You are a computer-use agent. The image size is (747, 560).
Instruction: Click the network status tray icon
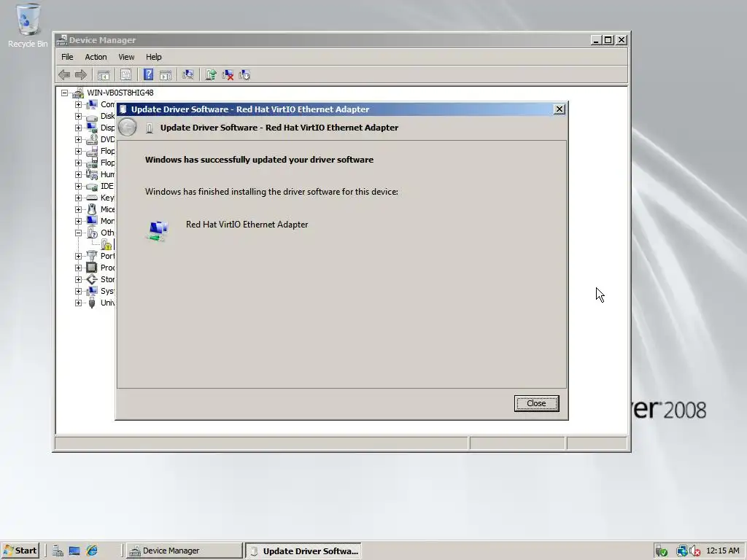[x=682, y=551]
